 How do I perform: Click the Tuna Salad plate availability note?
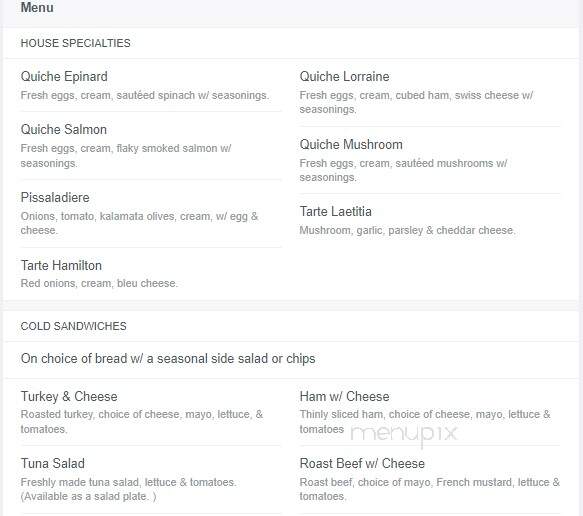pyautogui.click(x=88, y=496)
